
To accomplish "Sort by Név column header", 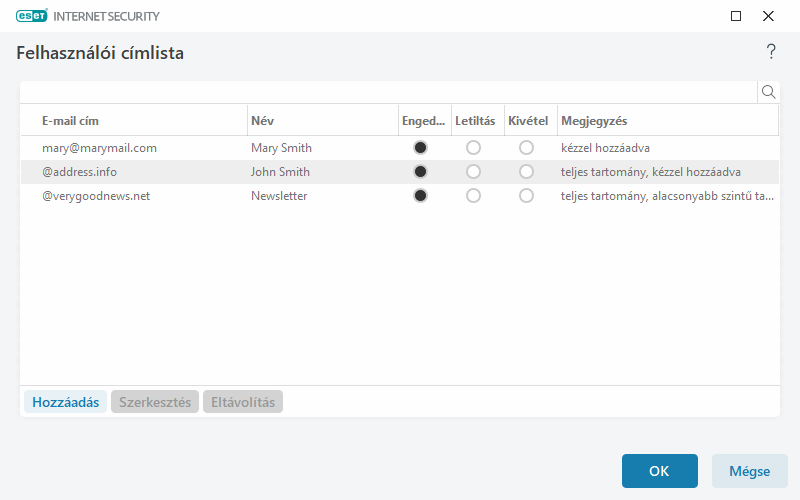I will 323,121.
